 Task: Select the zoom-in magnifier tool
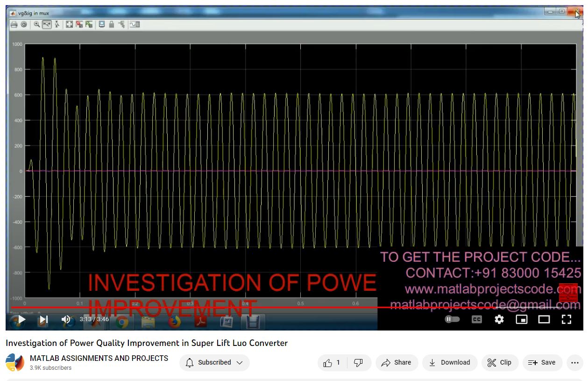(37, 24)
